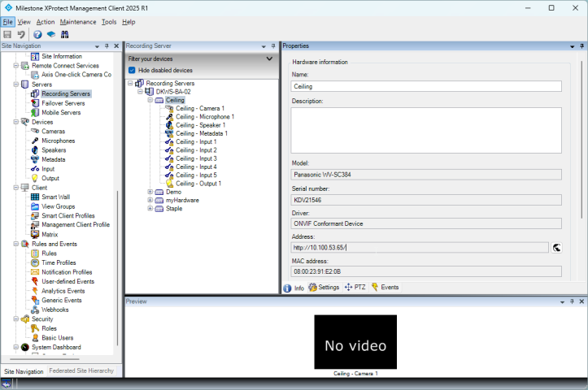The height and width of the screenshot is (390, 588).
Task: Pin the Site Navigation panel
Action: tap(107, 46)
